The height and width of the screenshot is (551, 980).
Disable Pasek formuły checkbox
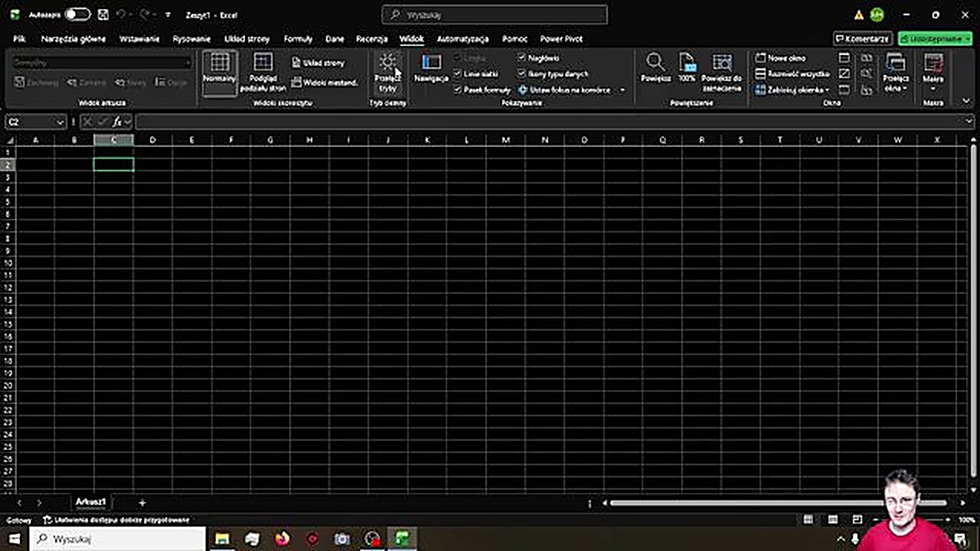point(458,90)
